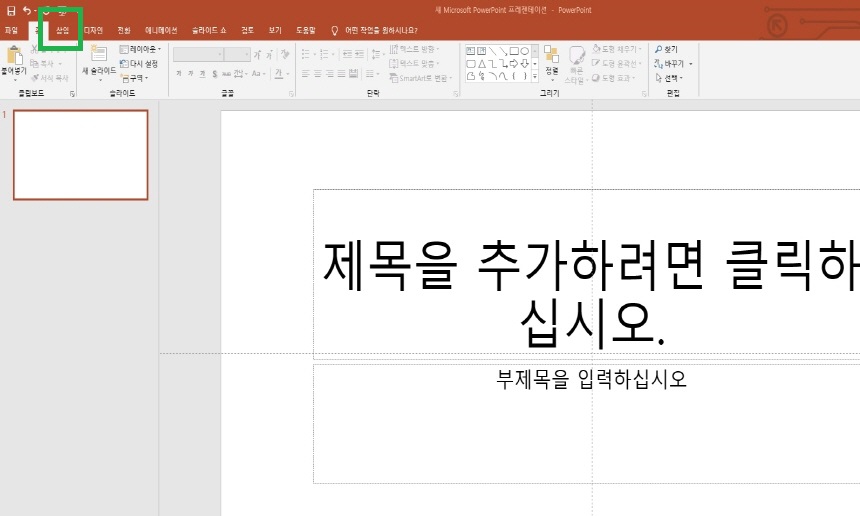860x516 pixels.
Task: Switch to the 슬라이드 쇼 tab
Action: coord(209,31)
